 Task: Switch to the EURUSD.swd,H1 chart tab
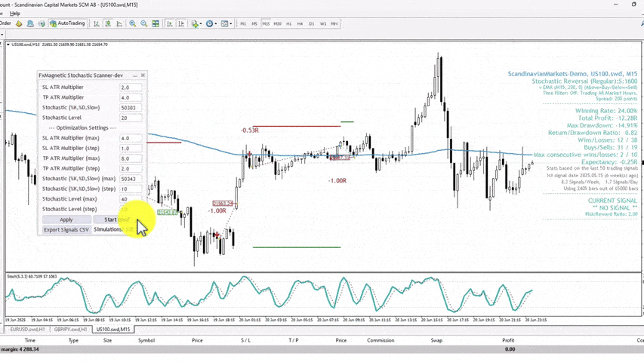(27, 329)
